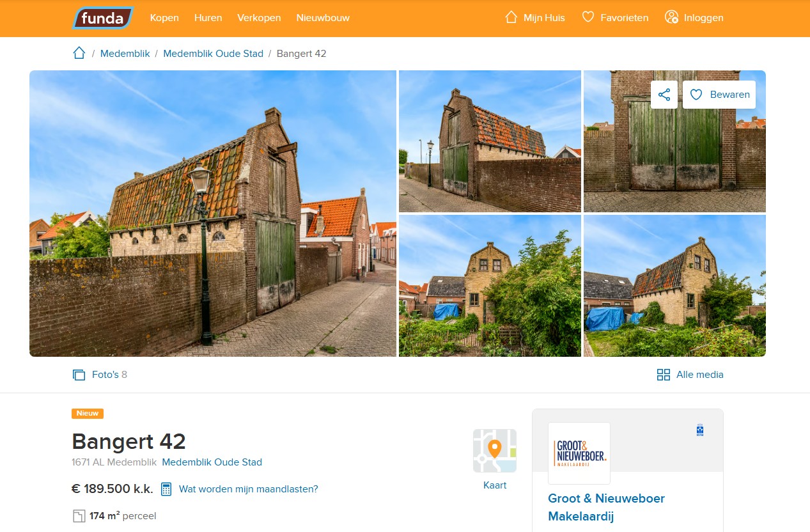Click the perceel area icon
The width and height of the screenshot is (810, 532).
(79, 515)
